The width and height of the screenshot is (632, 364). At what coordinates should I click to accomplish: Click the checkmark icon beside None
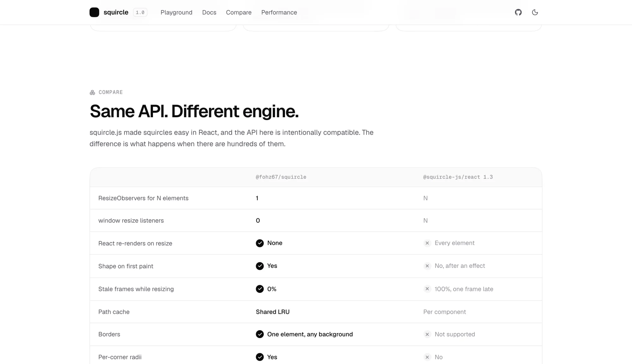[260, 243]
